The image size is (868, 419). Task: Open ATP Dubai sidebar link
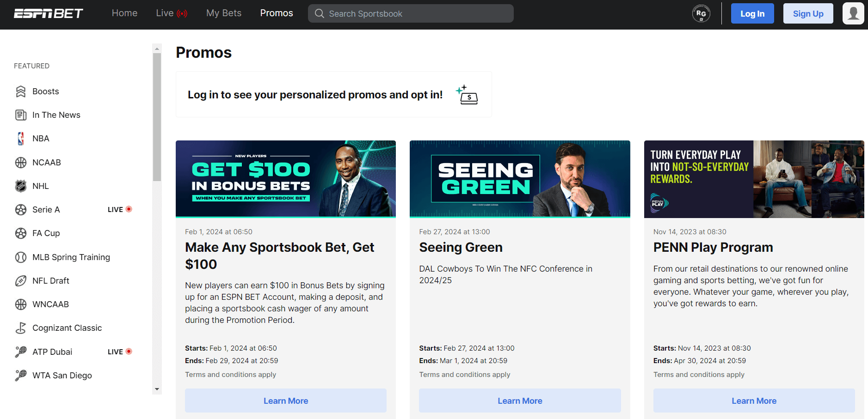pos(52,352)
